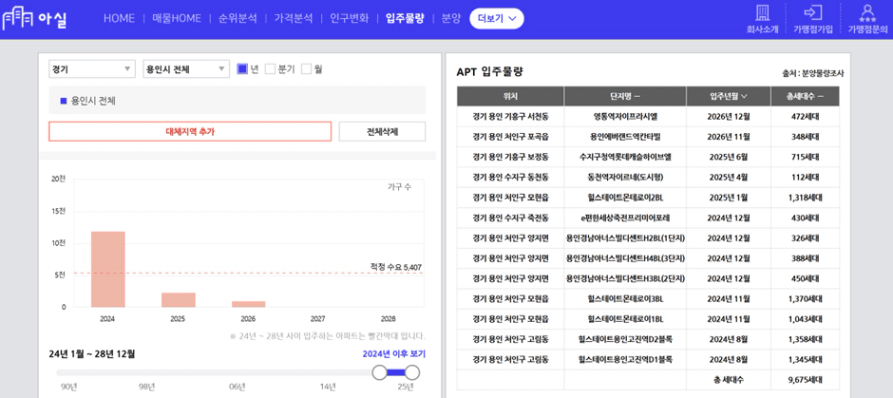Screen dimensions: 893x398
Task: Open the 가맹점가입 login icon
Action: (x=812, y=13)
